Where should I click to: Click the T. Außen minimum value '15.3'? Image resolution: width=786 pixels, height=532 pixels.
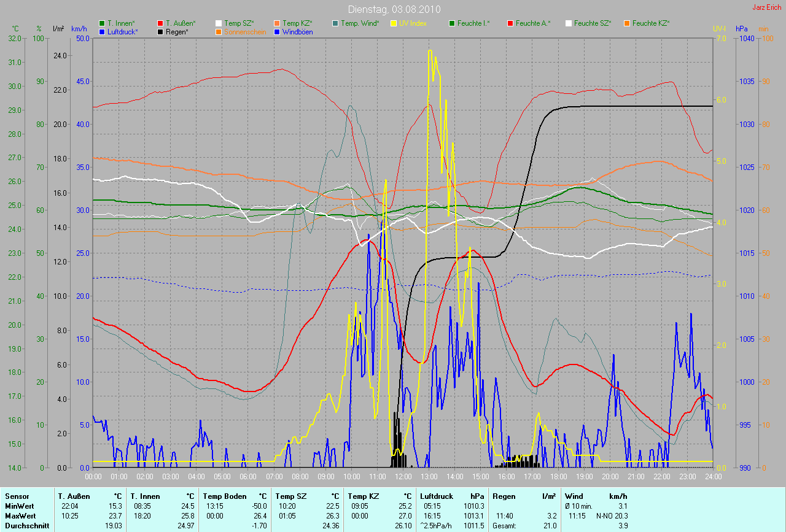click(x=115, y=506)
